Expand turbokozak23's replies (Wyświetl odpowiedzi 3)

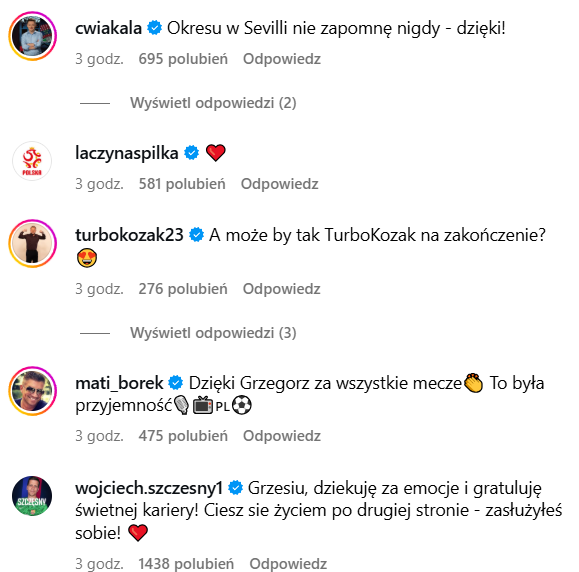213,333
